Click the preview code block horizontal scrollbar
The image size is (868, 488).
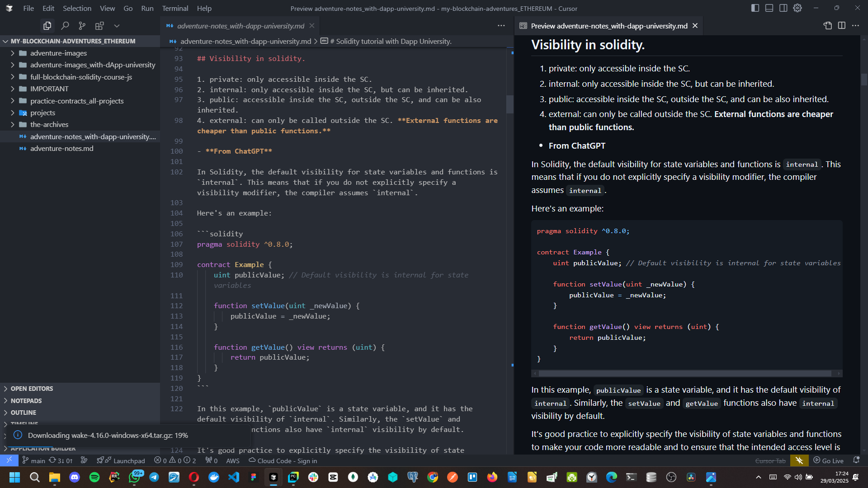[684, 374]
